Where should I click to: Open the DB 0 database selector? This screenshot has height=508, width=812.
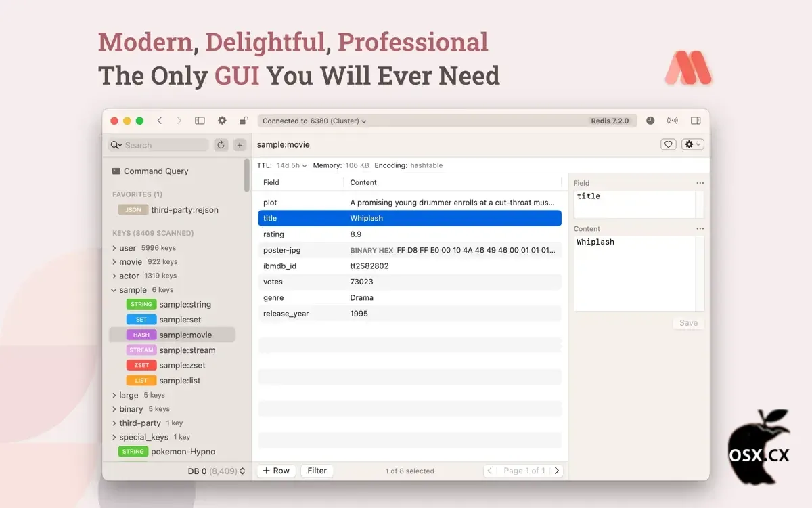(217, 471)
